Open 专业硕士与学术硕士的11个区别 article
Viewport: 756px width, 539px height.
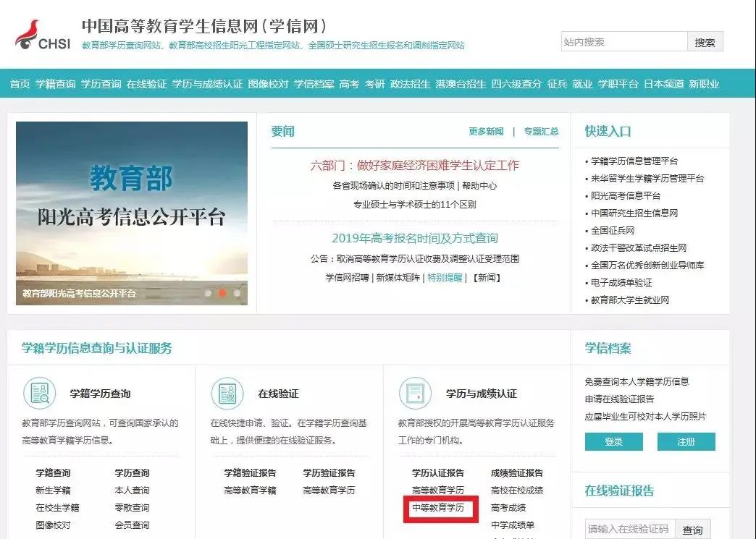(x=415, y=204)
